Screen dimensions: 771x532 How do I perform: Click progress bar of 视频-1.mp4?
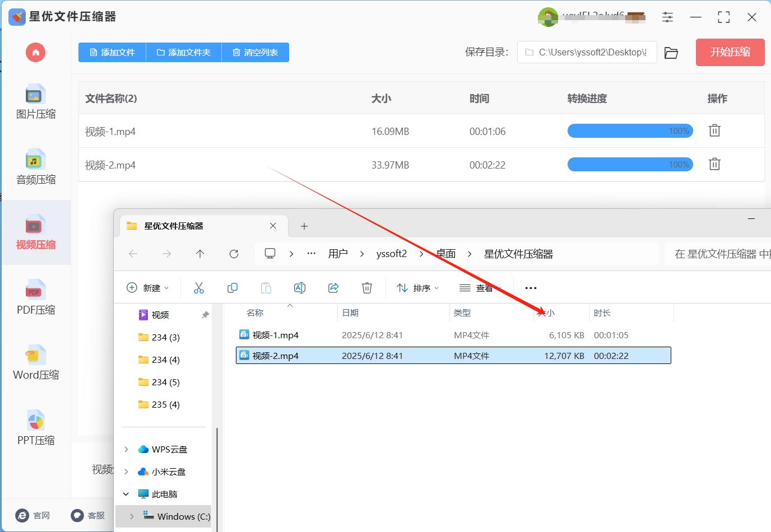point(630,131)
